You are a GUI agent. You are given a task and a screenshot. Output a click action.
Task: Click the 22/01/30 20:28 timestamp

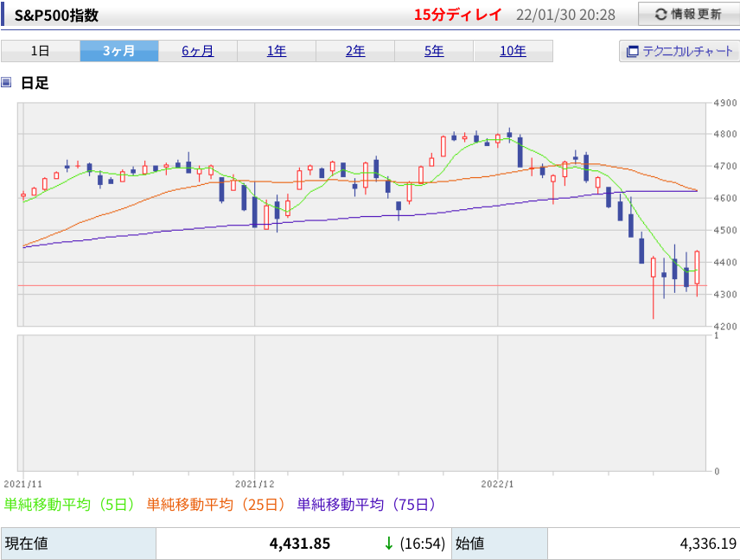pos(565,15)
